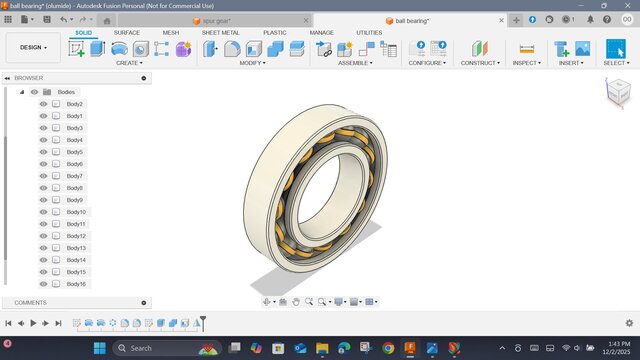Switch to the MANAGE tab
Screen dimensions: 640x360
(x=321, y=33)
